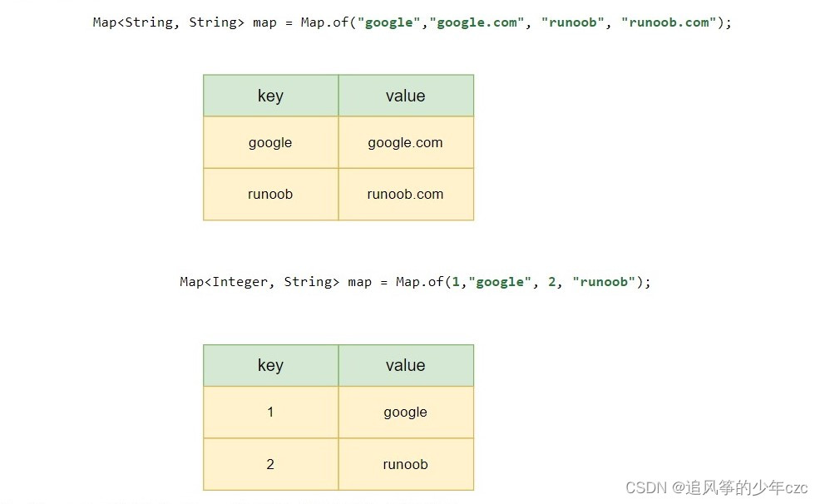Click the "runoob" string in second code line
This screenshot has height=504, width=820.
click(604, 282)
